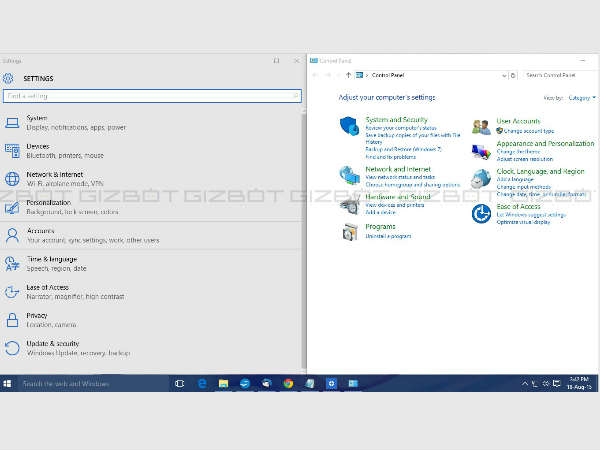This screenshot has width=600, height=450.
Task: Open the Programs icon in Control Panel
Action: coord(349,232)
